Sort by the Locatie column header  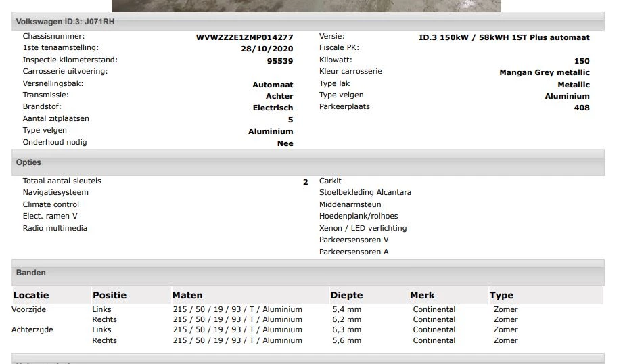tap(31, 295)
